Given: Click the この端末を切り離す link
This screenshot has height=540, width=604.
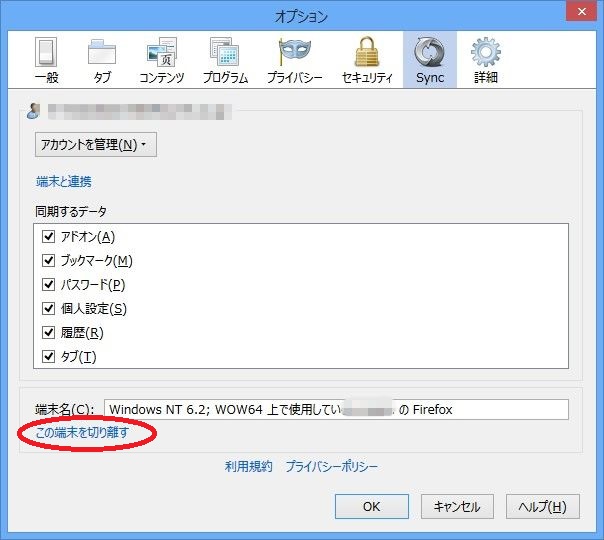Looking at the screenshot, I should [82, 433].
